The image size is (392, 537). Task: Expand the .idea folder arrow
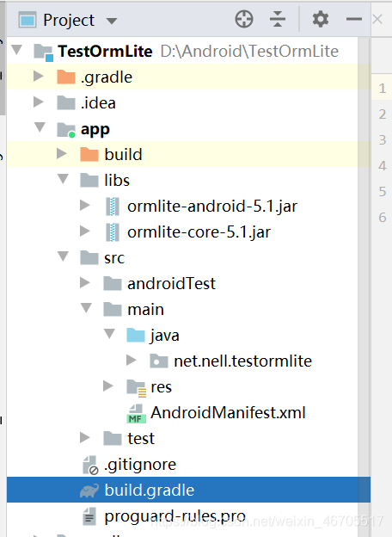pyautogui.click(x=39, y=102)
